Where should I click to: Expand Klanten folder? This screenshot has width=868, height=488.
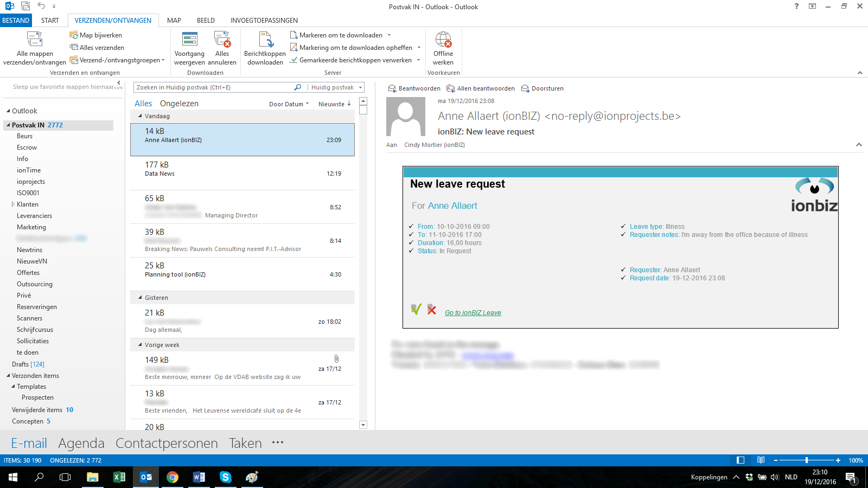pyautogui.click(x=13, y=204)
